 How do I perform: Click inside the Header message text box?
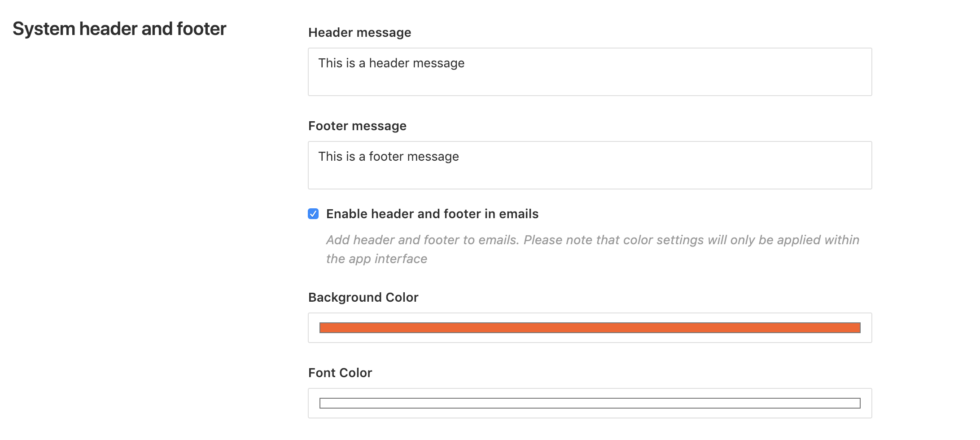click(590, 72)
